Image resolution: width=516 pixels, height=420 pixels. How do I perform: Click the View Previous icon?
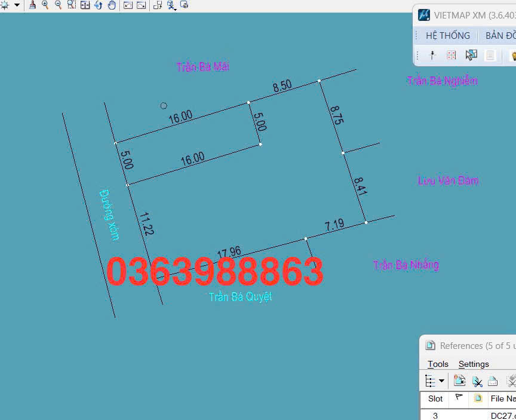click(x=128, y=5)
